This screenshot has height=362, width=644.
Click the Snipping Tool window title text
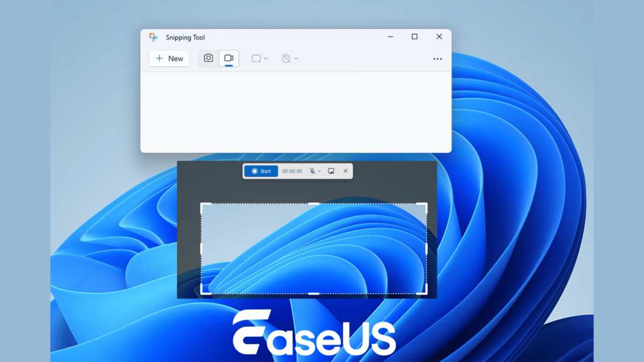pyautogui.click(x=186, y=38)
